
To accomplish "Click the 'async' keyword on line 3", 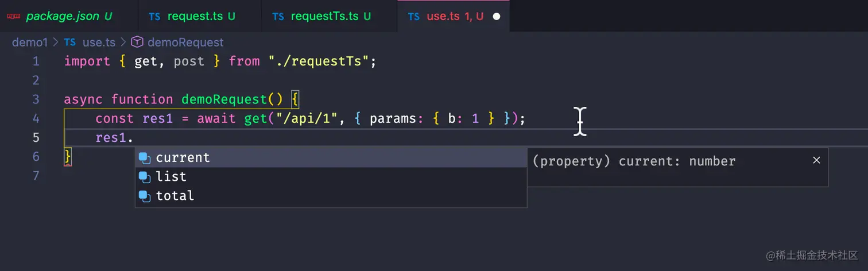I will click(83, 99).
